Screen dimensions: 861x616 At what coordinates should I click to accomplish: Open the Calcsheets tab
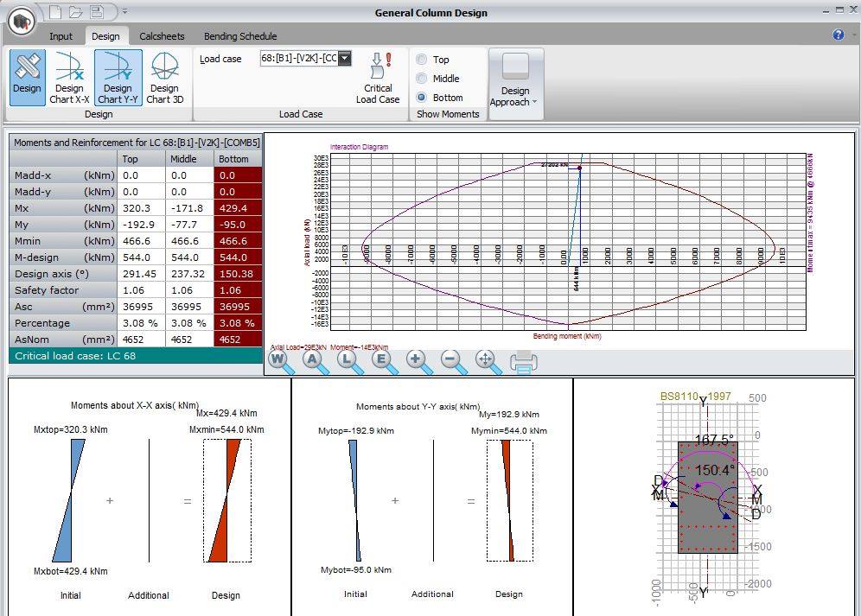(x=162, y=36)
